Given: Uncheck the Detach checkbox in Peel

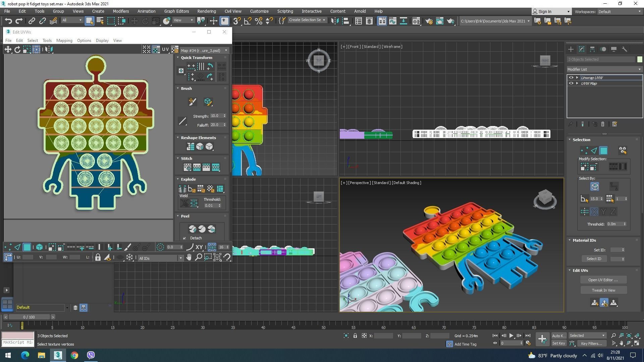Looking at the screenshot, I should click(184, 238).
